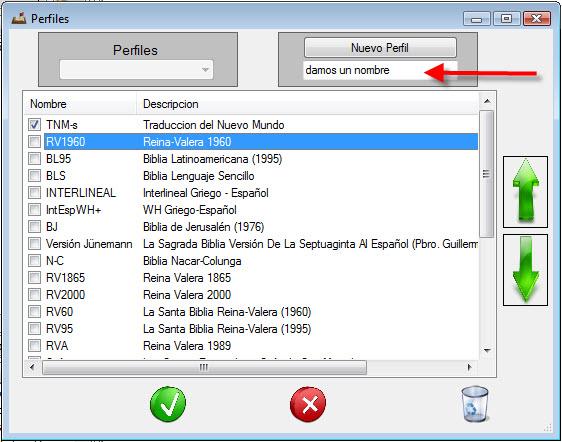Select La Sagrada Biblia Versión Septuaginta row

[x=251, y=244]
